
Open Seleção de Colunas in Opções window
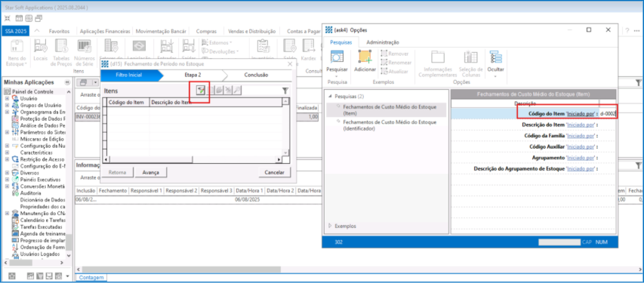tap(470, 63)
